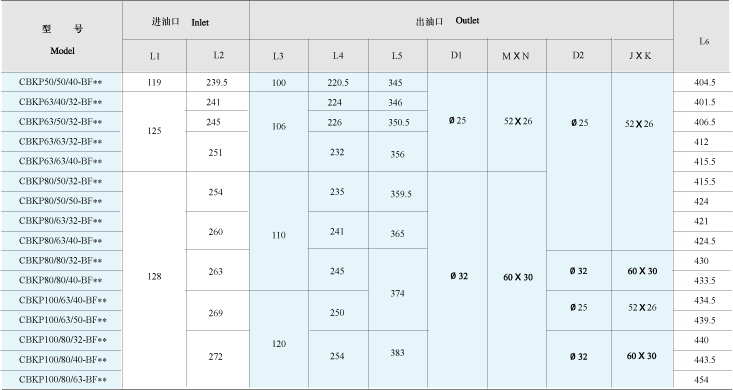Click the CBKP63/40/32-BF** model cell
733x390 pixels.
62,101
